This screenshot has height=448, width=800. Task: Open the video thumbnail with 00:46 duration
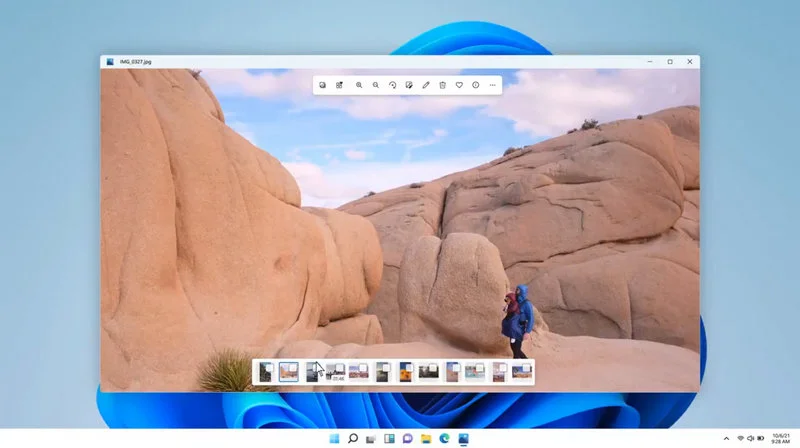click(336, 372)
